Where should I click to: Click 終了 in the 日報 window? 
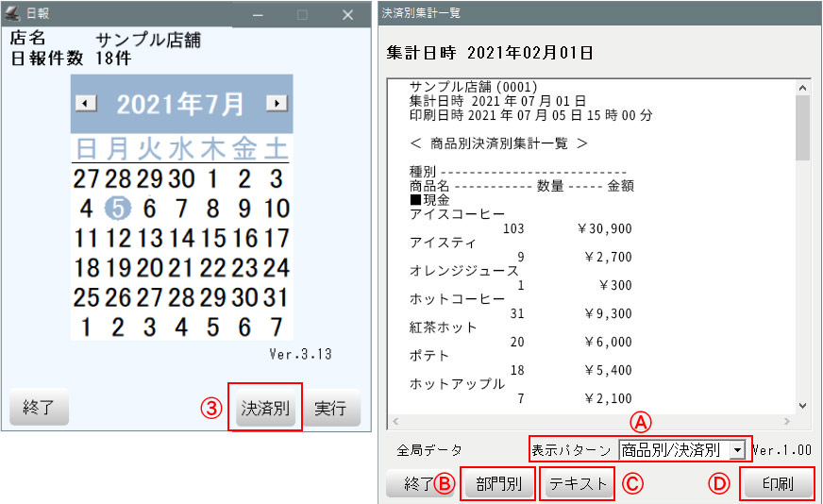(x=39, y=409)
